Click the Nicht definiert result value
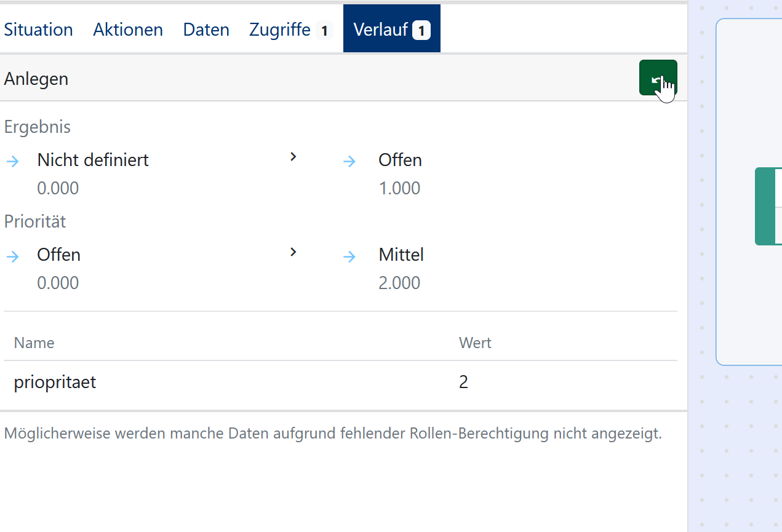This screenshot has height=532, width=782. point(93,160)
